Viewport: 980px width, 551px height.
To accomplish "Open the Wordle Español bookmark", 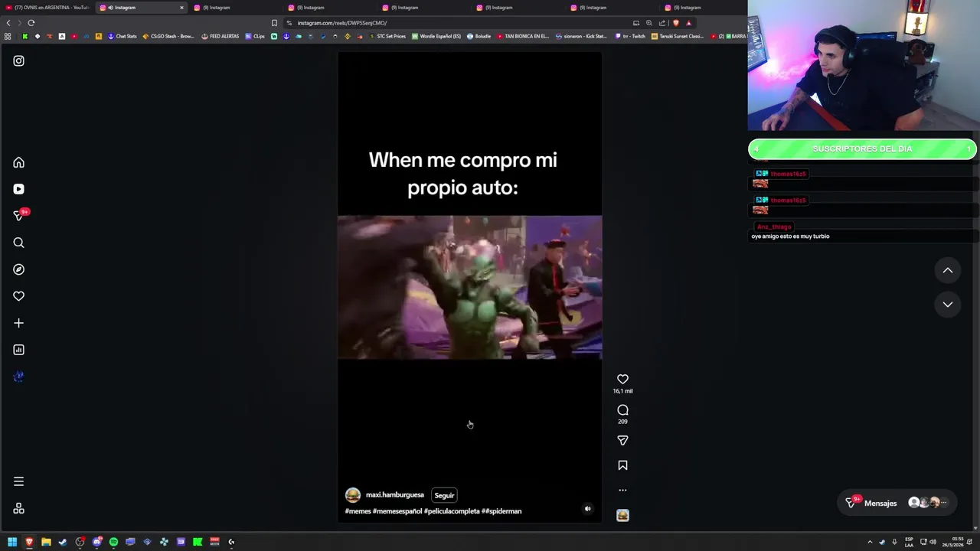I will pyautogui.click(x=436, y=36).
